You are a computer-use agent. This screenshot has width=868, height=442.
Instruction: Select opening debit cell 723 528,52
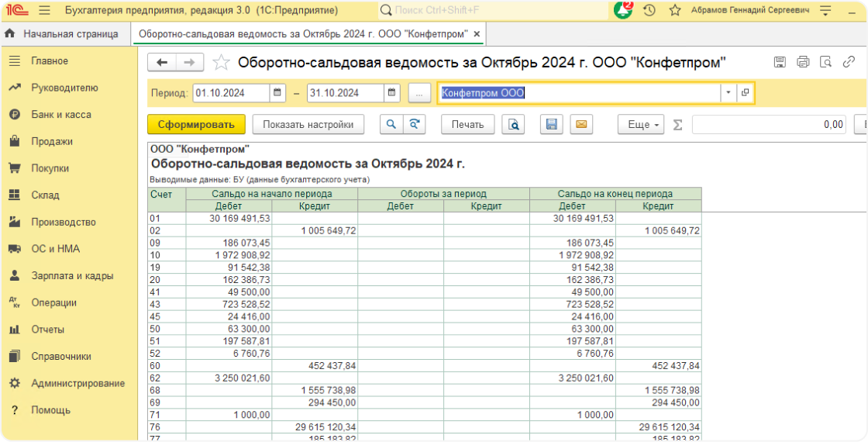click(229, 304)
